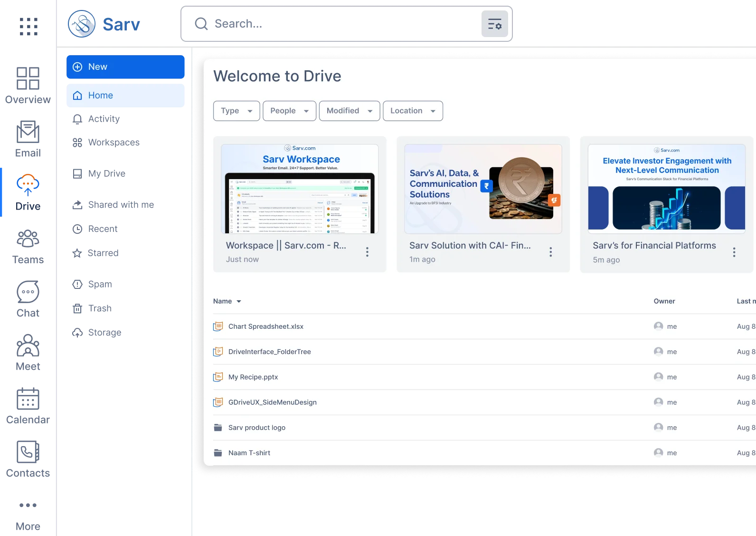756x536 pixels.
Task: Click 'Just now' timestamp on Workspace card
Action: point(242,259)
